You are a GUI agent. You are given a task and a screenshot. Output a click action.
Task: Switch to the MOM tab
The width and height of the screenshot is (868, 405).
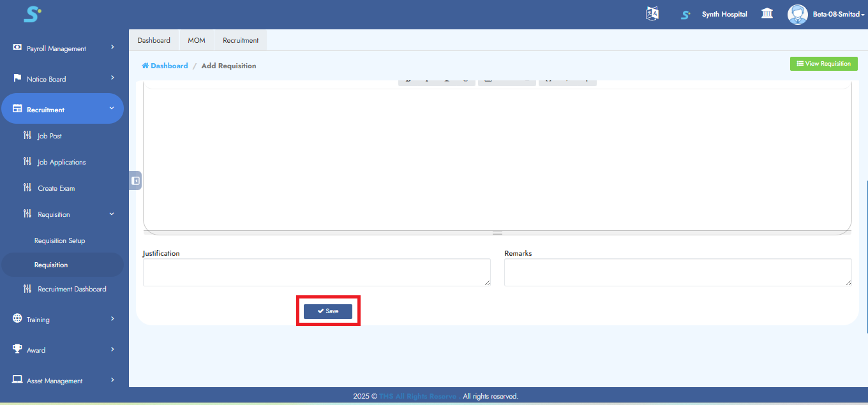tap(197, 40)
